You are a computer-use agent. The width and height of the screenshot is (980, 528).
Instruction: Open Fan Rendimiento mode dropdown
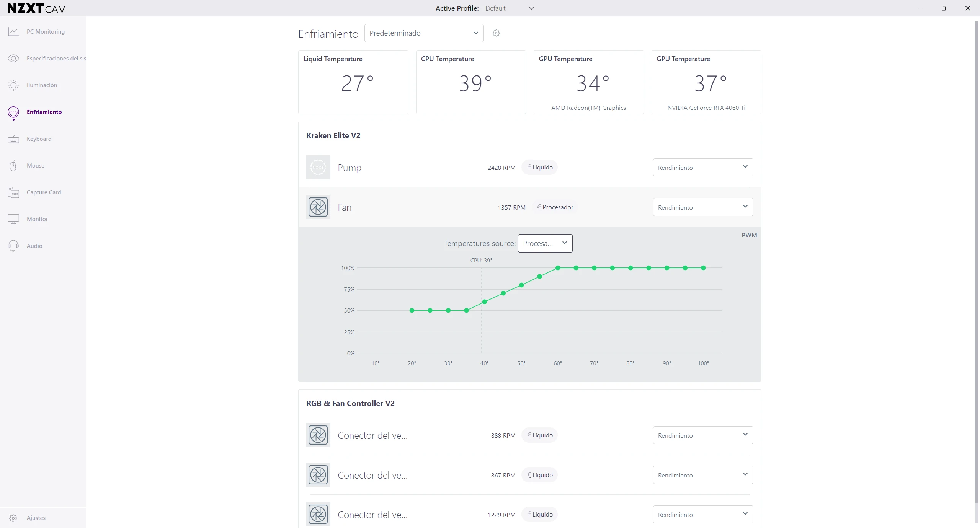click(703, 207)
